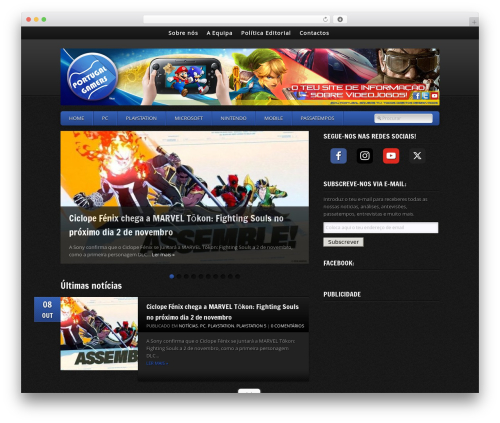Click the 'FACEBOOK:' sidebar heading
This screenshot has width=500, height=423.
coord(339,263)
